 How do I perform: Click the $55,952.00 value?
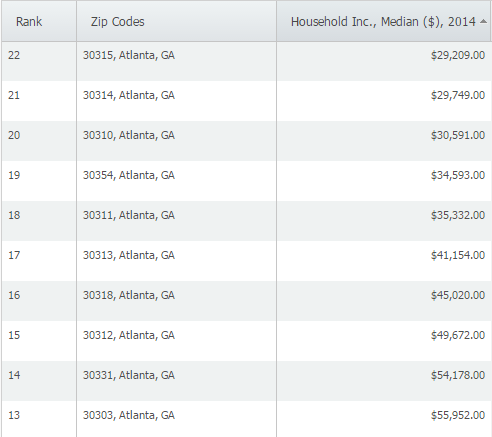coord(458,415)
